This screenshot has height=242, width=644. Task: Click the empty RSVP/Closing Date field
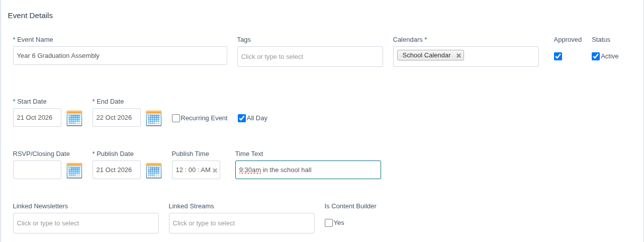coord(37,170)
